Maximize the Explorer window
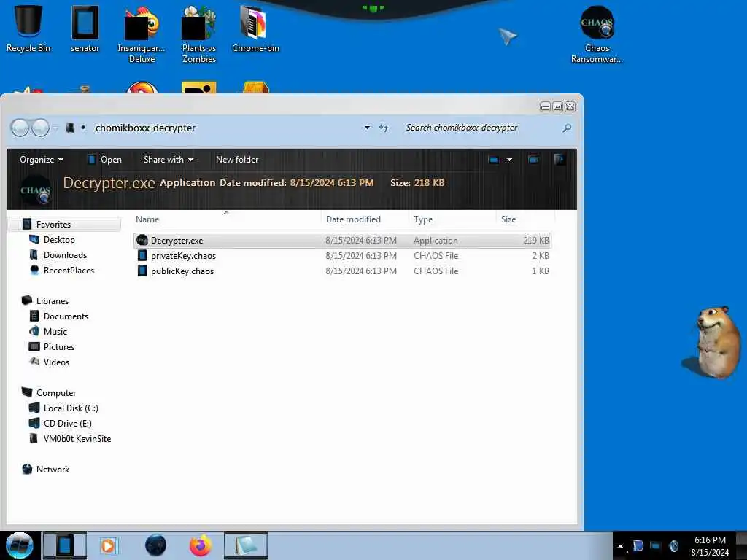Screen dimensions: 747x560 [557, 106]
